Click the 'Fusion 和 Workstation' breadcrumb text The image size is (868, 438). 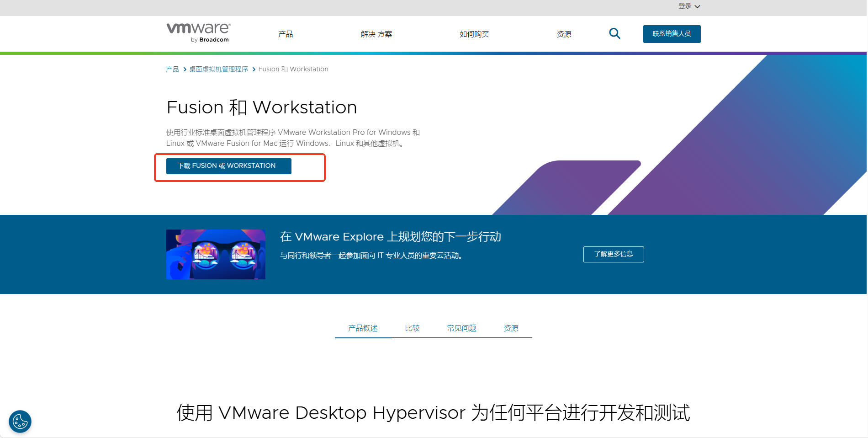click(293, 69)
